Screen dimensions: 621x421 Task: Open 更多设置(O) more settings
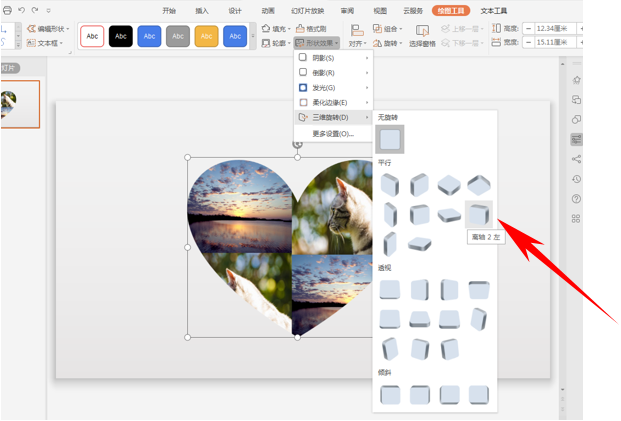[333, 133]
